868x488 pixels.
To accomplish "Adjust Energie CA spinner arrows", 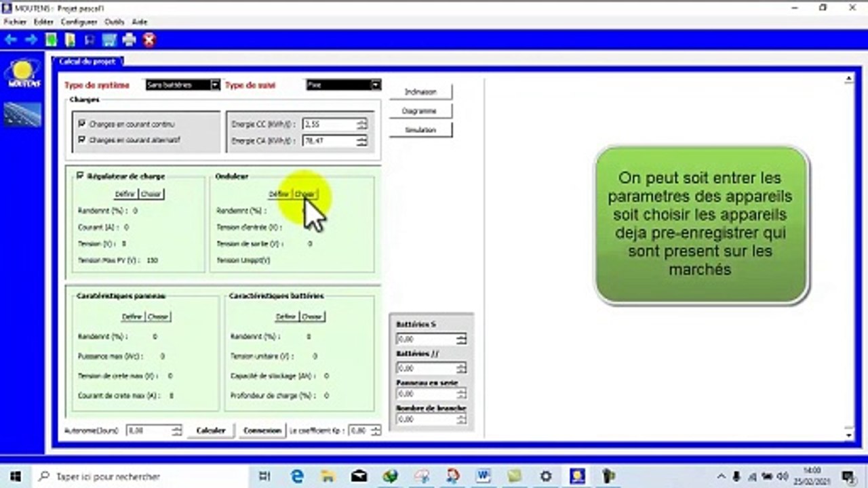I will coord(362,141).
